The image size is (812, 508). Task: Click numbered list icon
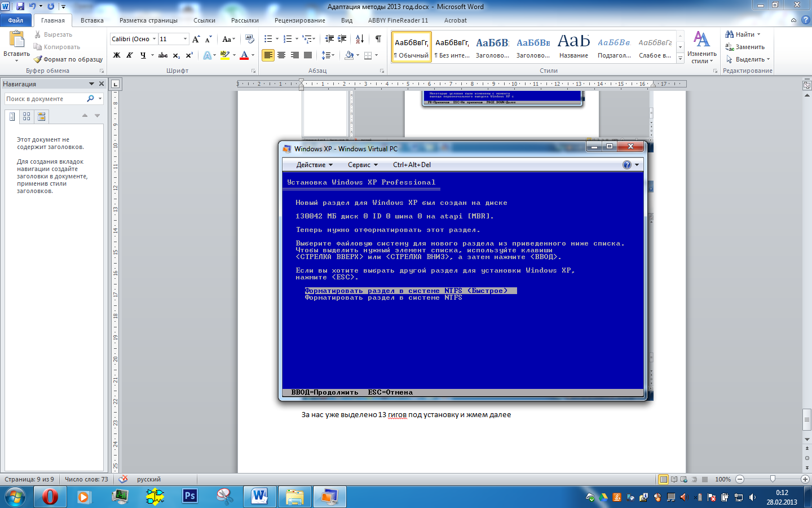pos(288,39)
